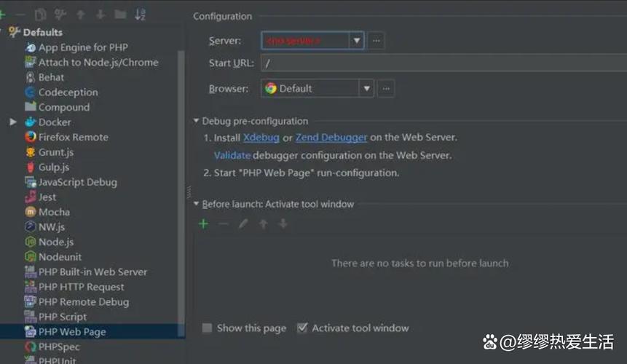Click the browser ellipsis browse button
Screen dimensions: 627x364
pos(386,88)
